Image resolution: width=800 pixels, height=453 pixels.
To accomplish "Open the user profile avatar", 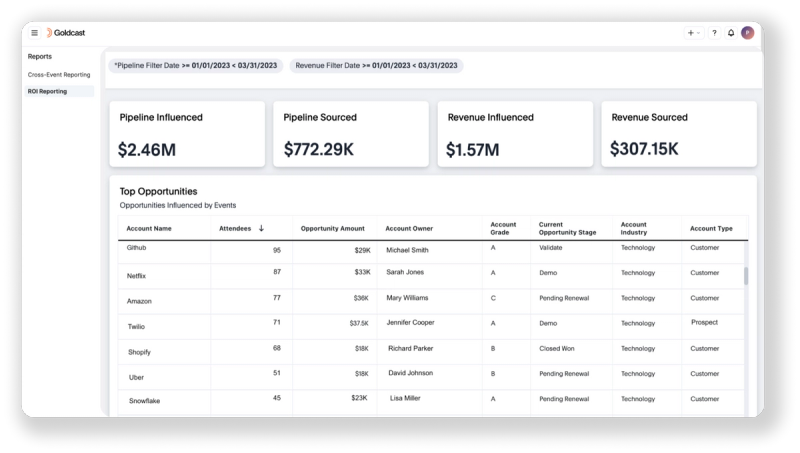I will (747, 33).
